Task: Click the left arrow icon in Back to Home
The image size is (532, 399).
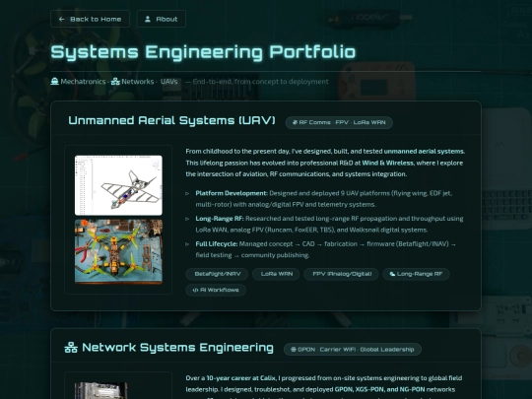Action: (x=61, y=19)
